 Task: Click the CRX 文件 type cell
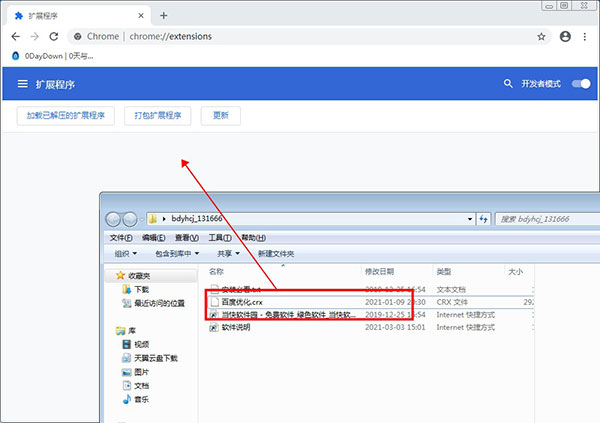point(452,302)
